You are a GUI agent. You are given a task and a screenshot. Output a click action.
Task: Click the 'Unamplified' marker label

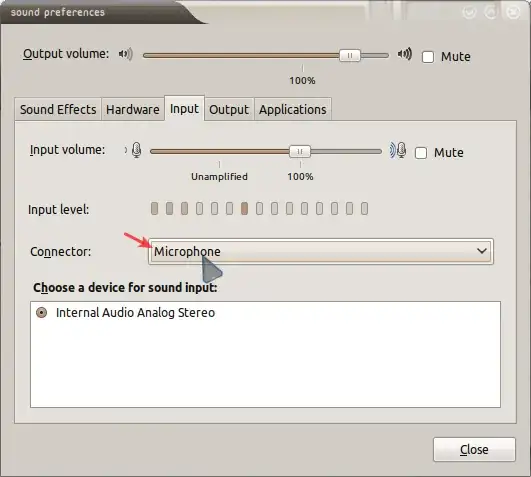coord(219,176)
